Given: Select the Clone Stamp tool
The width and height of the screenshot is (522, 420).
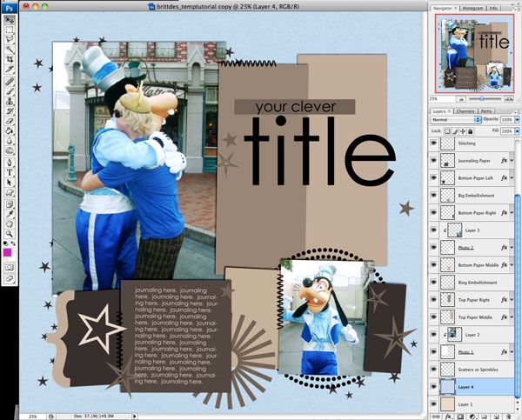Looking at the screenshot, I should coord(10,101).
